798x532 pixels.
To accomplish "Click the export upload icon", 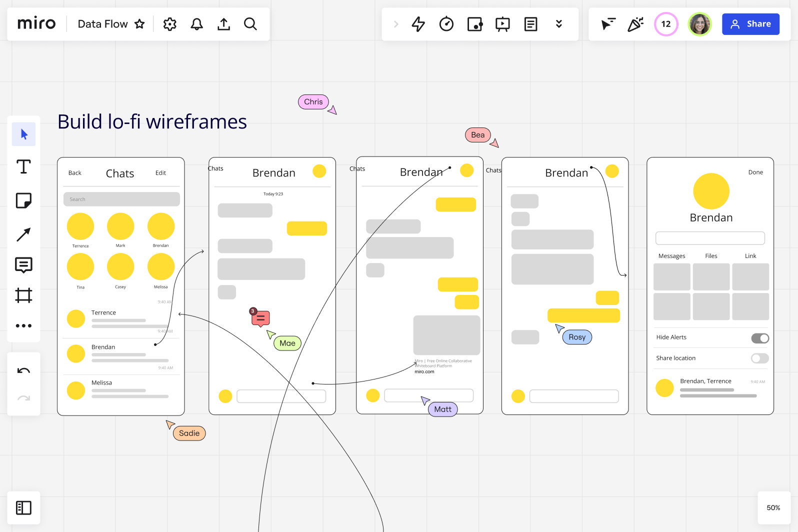I will (x=223, y=24).
